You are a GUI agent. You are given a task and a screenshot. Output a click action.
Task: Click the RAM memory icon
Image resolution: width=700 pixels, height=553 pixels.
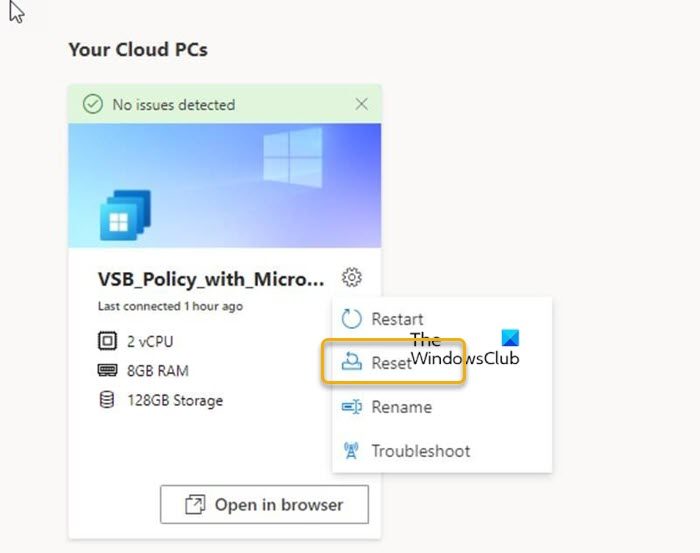pyautogui.click(x=107, y=371)
